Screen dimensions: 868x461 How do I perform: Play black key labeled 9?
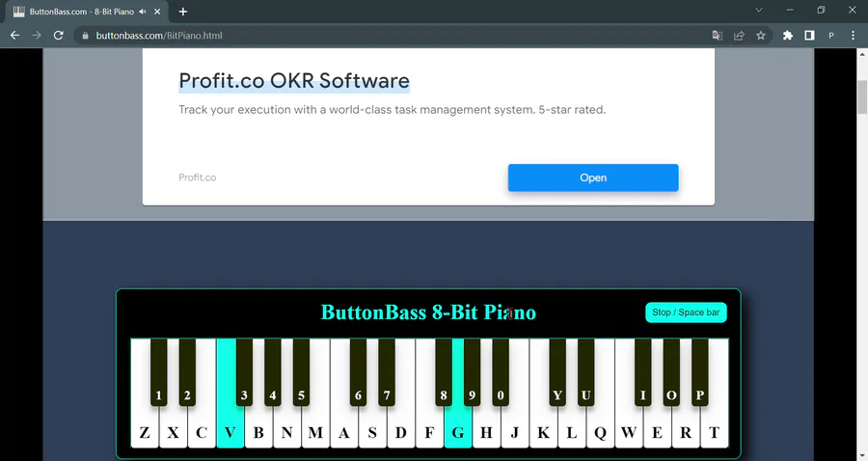tap(473, 372)
